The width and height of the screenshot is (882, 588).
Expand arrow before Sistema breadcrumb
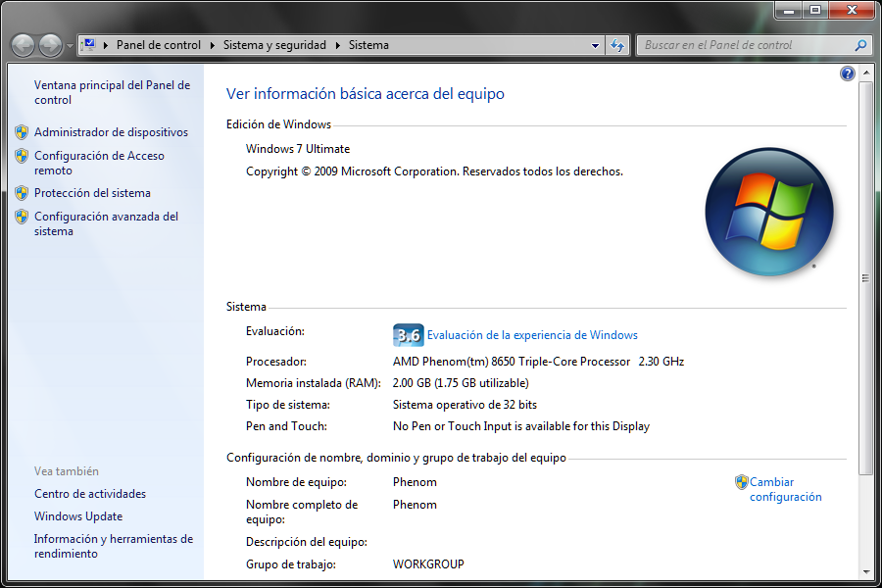tap(338, 45)
